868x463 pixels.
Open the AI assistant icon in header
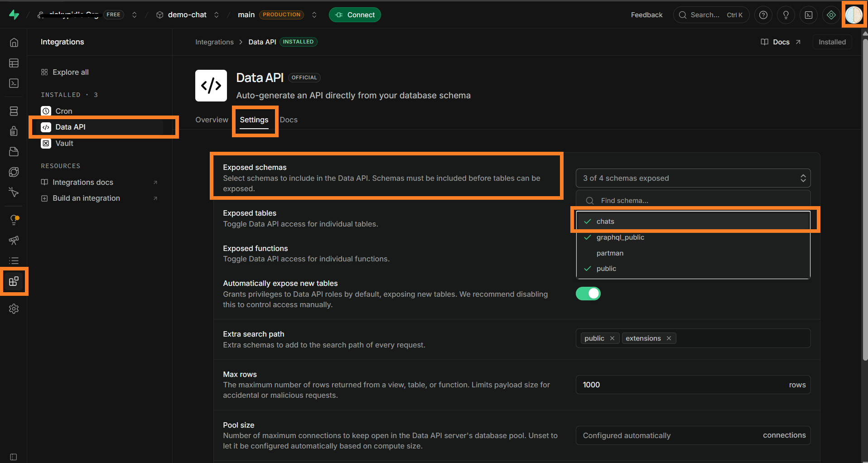831,15
